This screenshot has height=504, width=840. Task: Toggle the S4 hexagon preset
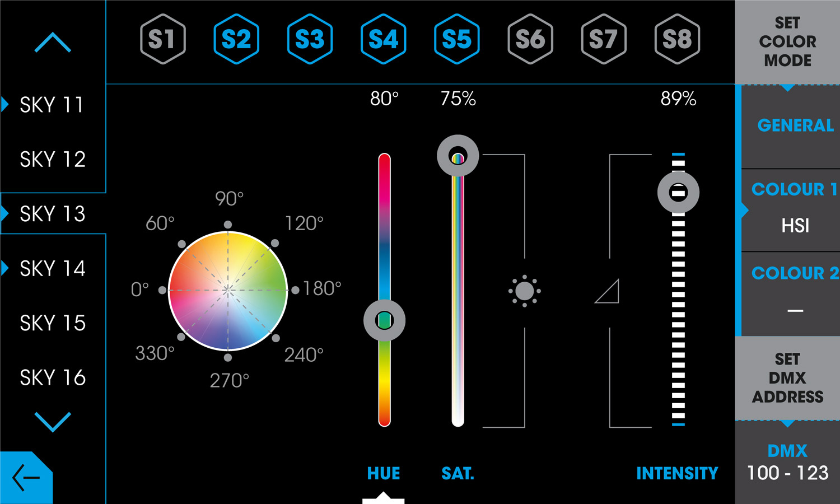click(384, 39)
